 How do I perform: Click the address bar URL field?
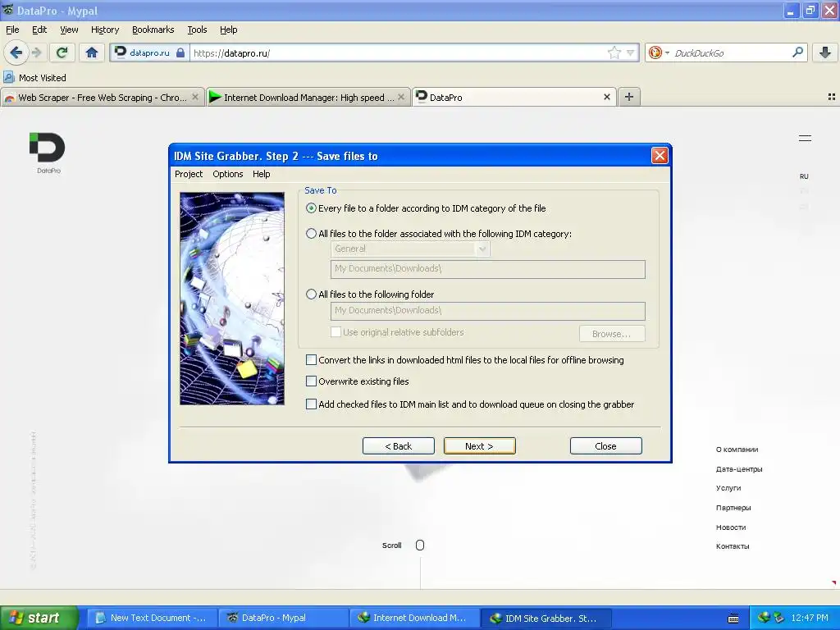point(399,52)
